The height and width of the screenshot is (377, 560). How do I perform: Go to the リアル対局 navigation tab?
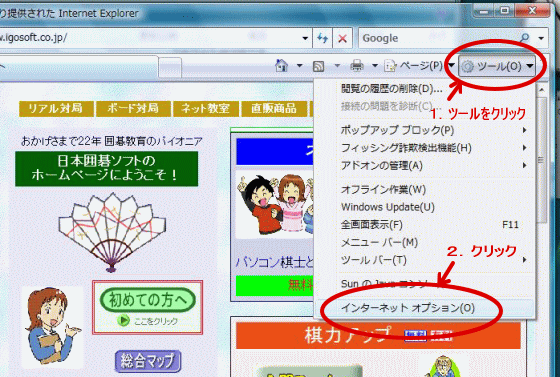(x=56, y=109)
